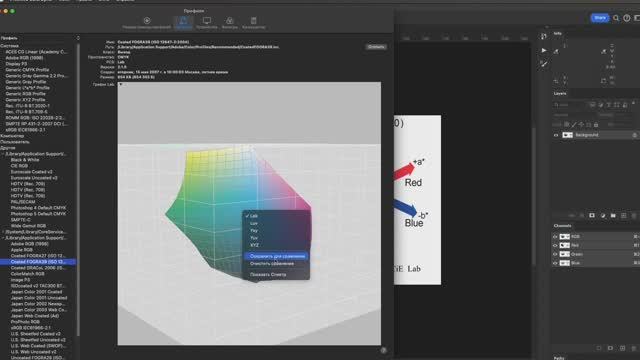Toggle visibility of the RGB channel
The width and height of the screenshot is (640, 360).
pos(555,237)
